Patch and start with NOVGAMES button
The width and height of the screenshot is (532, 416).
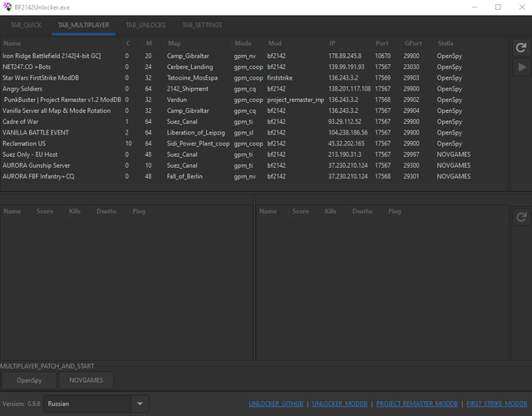click(86, 380)
